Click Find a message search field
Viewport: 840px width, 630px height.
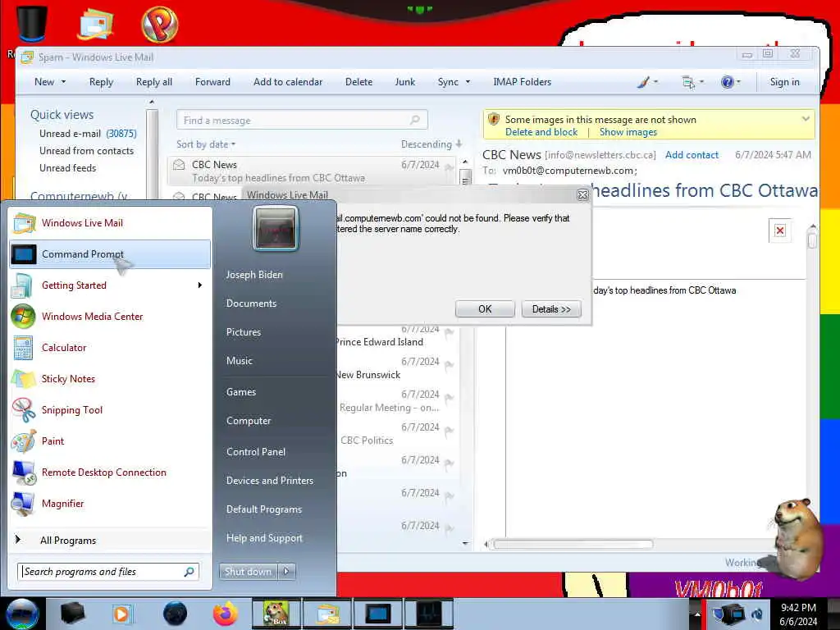[x=302, y=120]
